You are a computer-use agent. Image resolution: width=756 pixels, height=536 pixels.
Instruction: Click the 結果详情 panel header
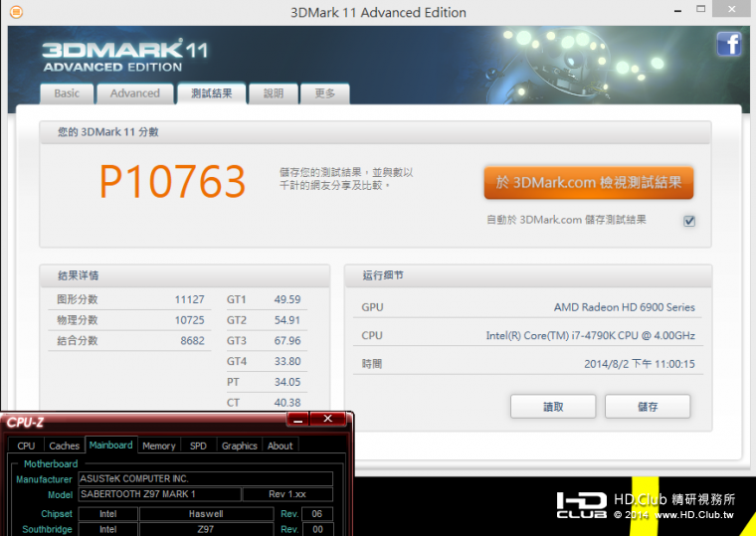(185, 275)
